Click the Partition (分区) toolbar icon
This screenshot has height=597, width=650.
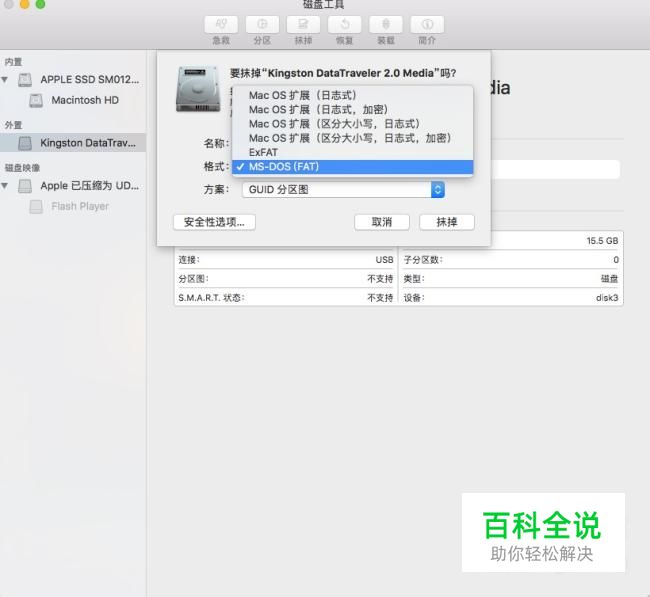(262, 24)
